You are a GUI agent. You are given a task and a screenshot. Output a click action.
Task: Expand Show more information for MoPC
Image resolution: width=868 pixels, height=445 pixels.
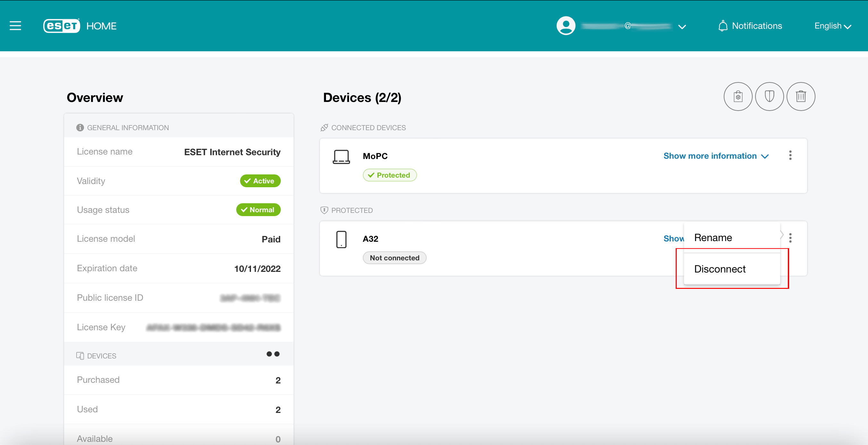pyautogui.click(x=716, y=156)
